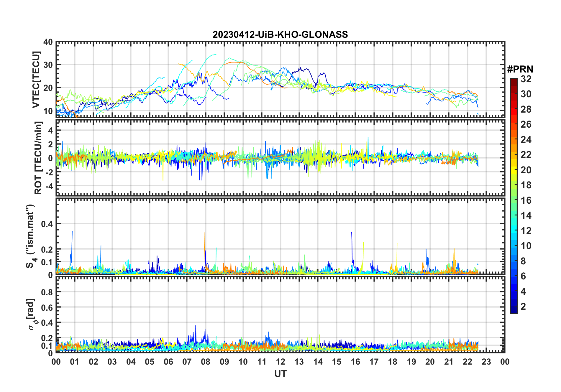Click the UT x-axis label
Viewport: 561px width, 392px height.
pos(280,374)
